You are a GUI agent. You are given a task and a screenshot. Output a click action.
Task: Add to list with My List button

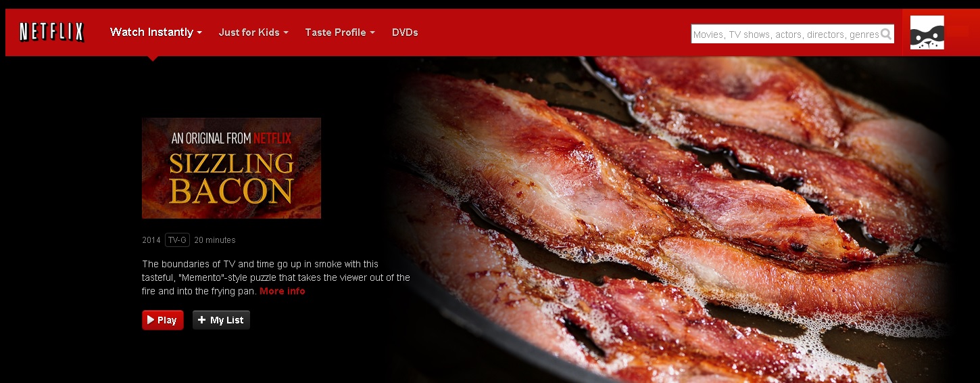tap(221, 320)
